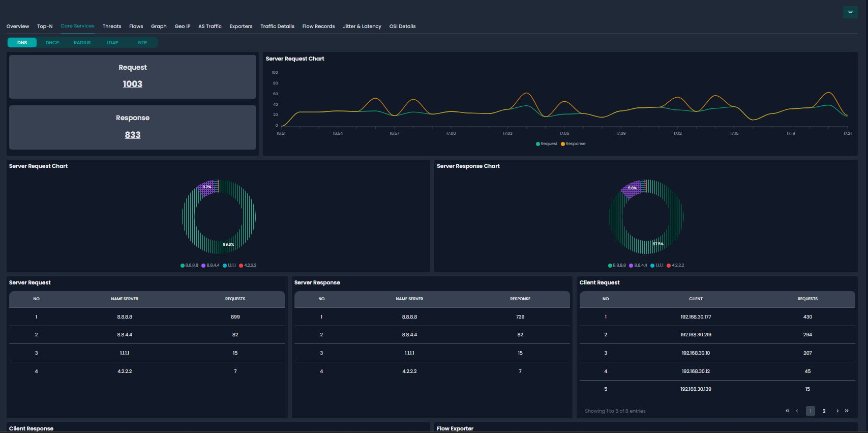The width and height of the screenshot is (868, 433).
Task: Select the DHCP sub-tab
Action: tap(52, 43)
